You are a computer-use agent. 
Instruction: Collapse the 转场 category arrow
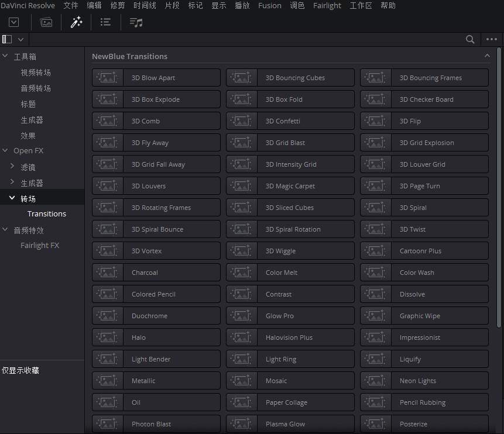point(12,198)
